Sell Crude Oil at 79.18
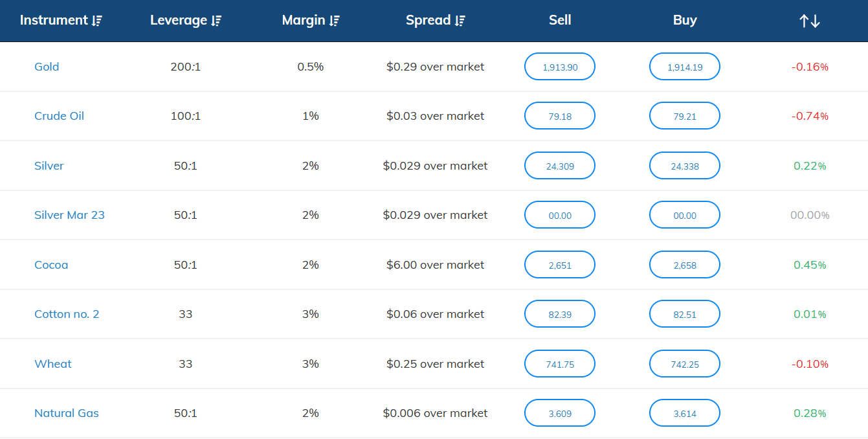868x439 pixels. [560, 116]
